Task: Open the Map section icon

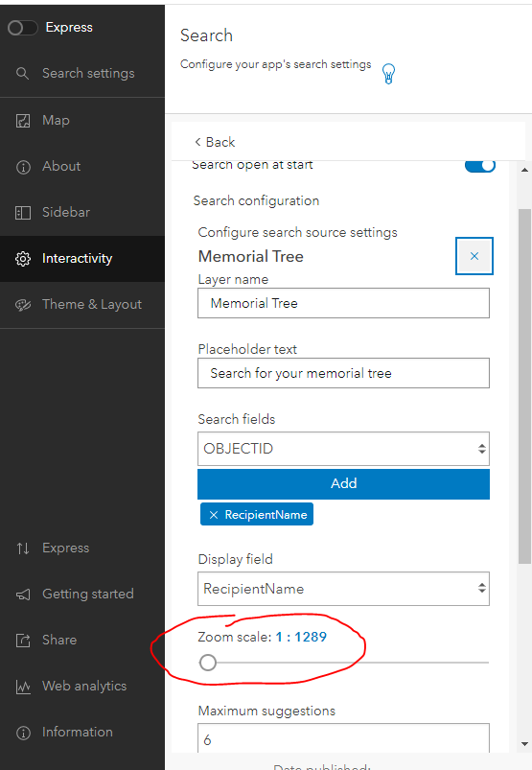Action: click(23, 120)
